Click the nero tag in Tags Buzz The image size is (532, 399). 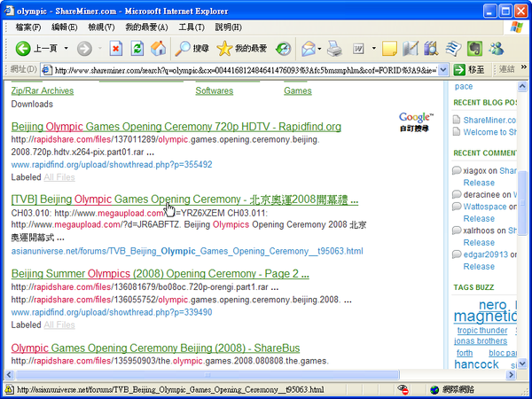(x=492, y=305)
